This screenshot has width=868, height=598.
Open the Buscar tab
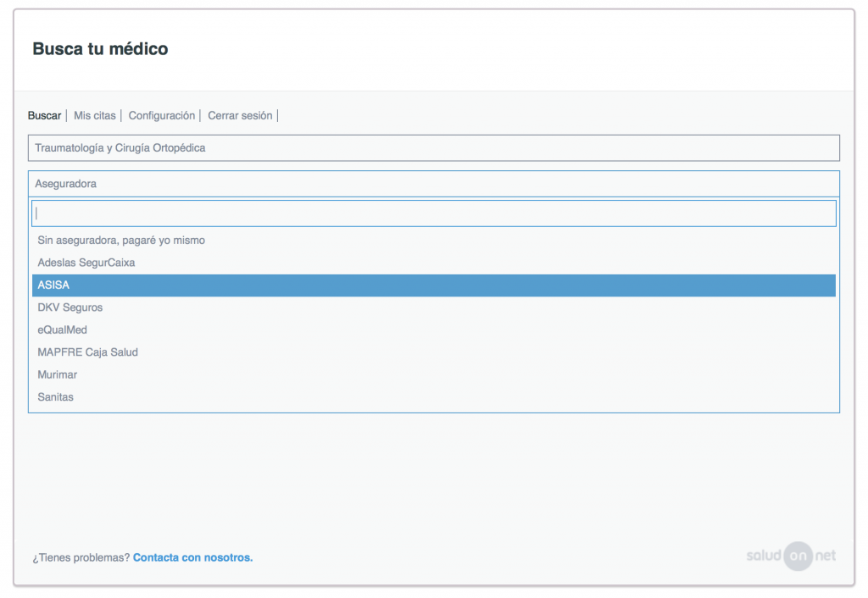(44, 115)
